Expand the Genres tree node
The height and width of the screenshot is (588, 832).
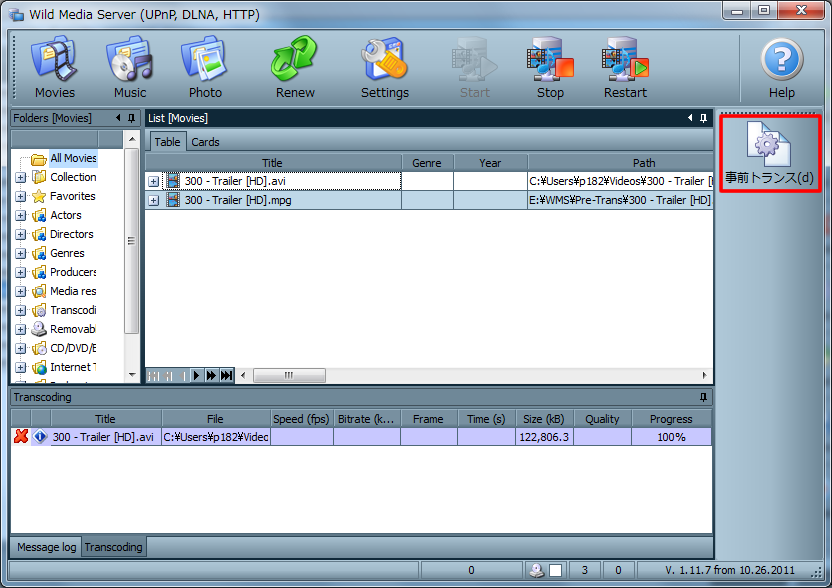pos(20,254)
